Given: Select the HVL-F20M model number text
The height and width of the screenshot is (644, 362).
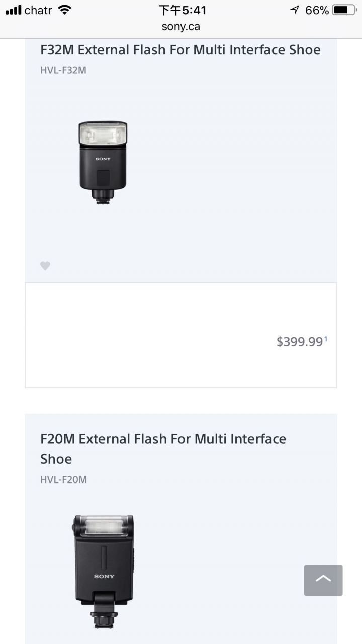Looking at the screenshot, I should [x=63, y=480].
